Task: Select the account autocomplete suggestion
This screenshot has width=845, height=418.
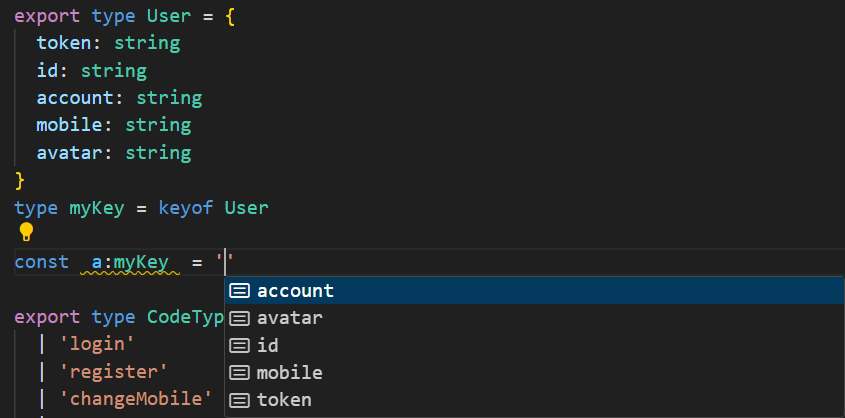Action: (295, 291)
